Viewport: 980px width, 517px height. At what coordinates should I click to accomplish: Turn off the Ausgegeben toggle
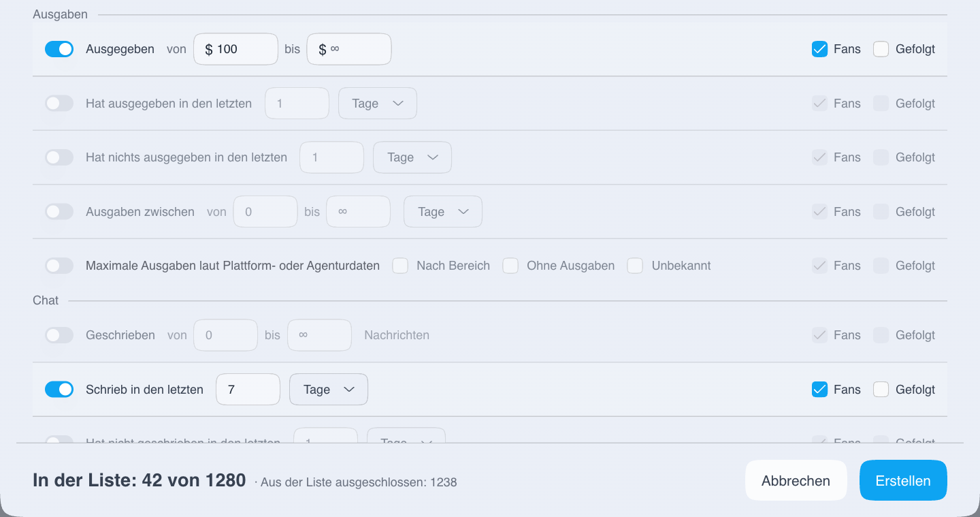pyautogui.click(x=59, y=49)
